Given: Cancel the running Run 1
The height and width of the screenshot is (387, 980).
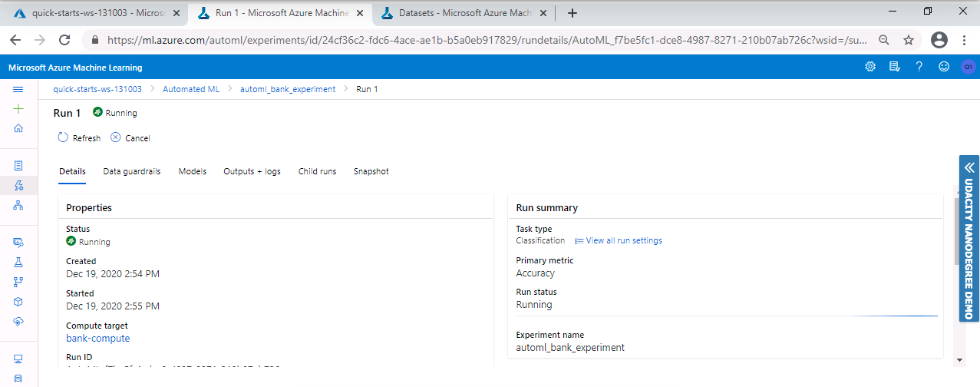Looking at the screenshot, I should [130, 138].
